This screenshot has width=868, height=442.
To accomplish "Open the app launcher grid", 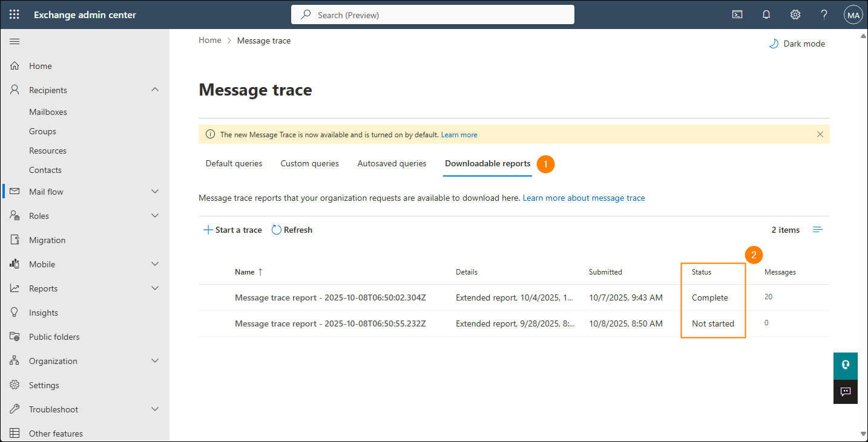I will point(14,14).
